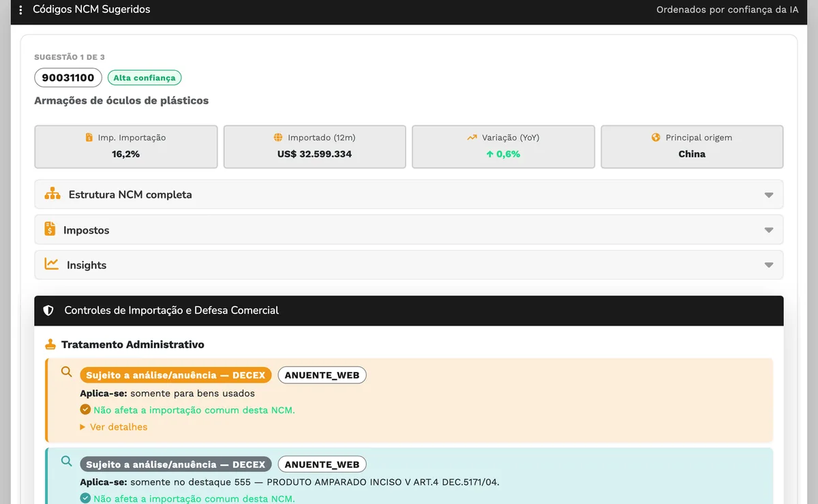818x504 pixels.
Task: Expand the Impostos section
Action: point(409,230)
